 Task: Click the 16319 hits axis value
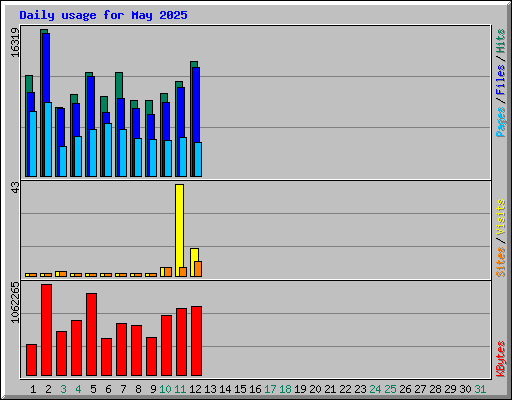click(x=15, y=42)
